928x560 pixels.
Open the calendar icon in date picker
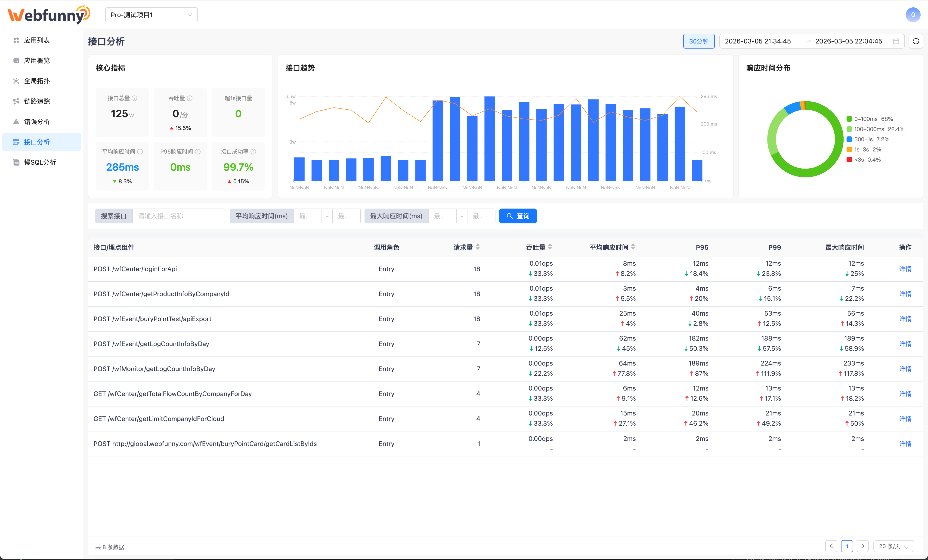point(896,41)
